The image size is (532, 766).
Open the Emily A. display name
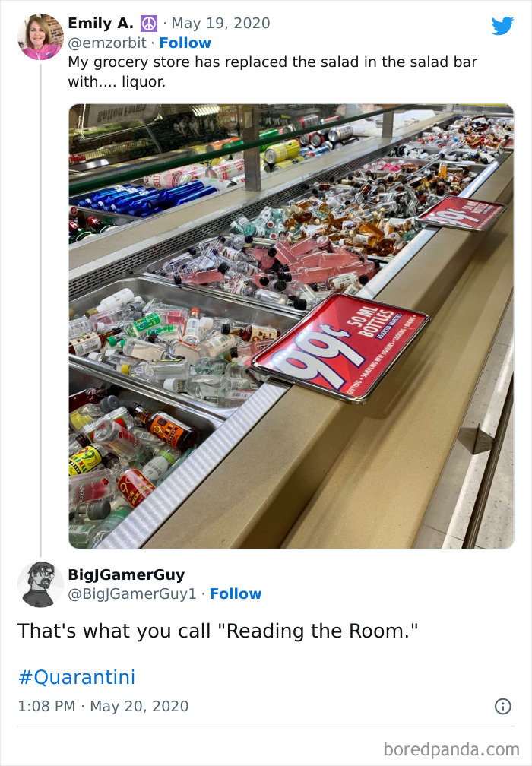tap(100, 23)
